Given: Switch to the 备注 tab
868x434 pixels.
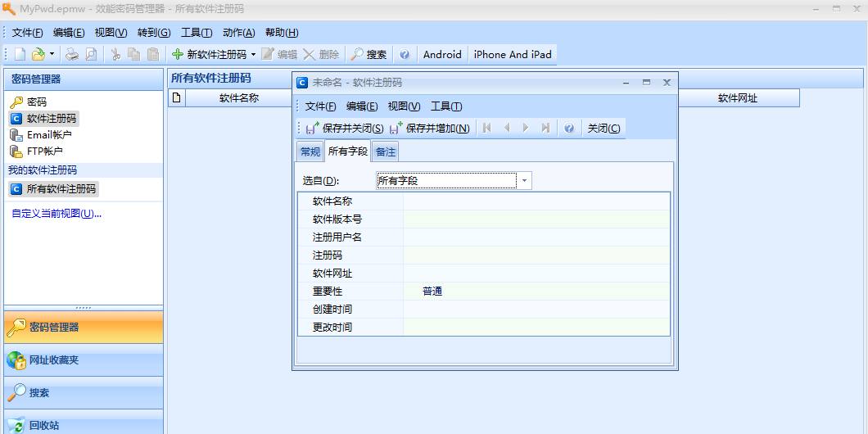Looking at the screenshot, I should click(386, 151).
